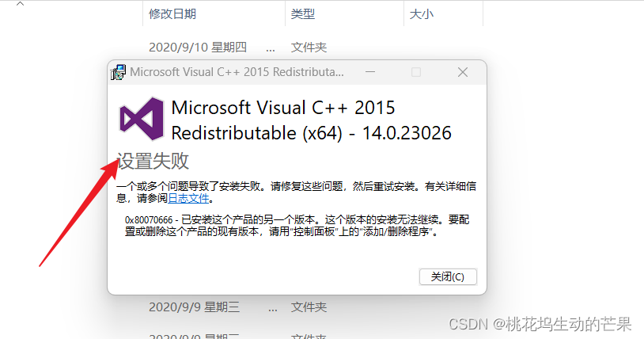Sort by 修改日期 column header
Image resolution: width=644 pixels, height=339 pixels.
(x=172, y=14)
